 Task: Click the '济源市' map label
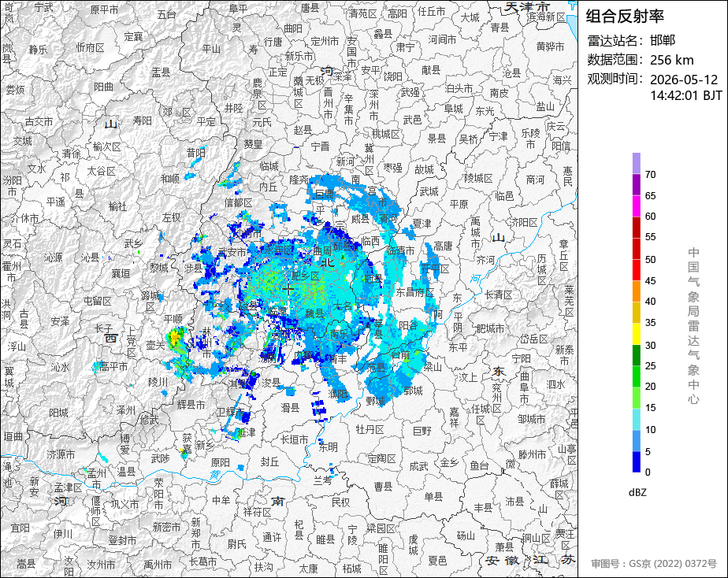(61, 454)
